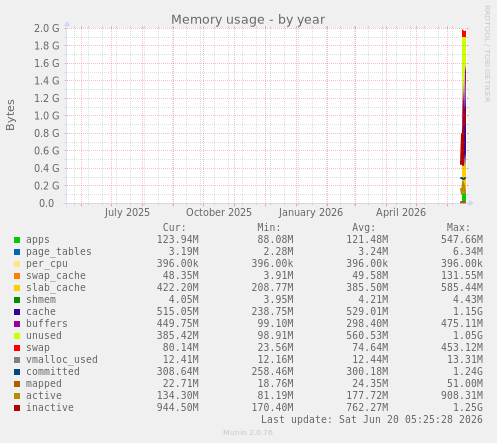Screen dimensions: 497x443
Task: Click the 'slab_cache' legend label
Action: [56, 288]
